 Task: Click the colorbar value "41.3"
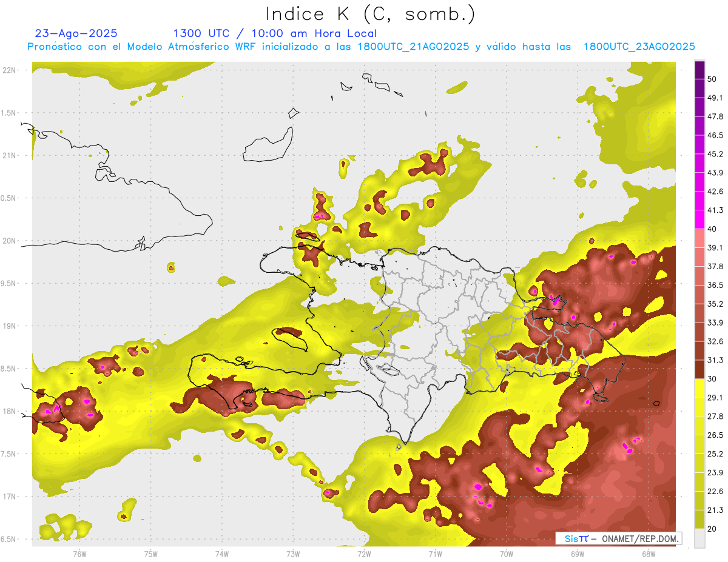point(715,210)
